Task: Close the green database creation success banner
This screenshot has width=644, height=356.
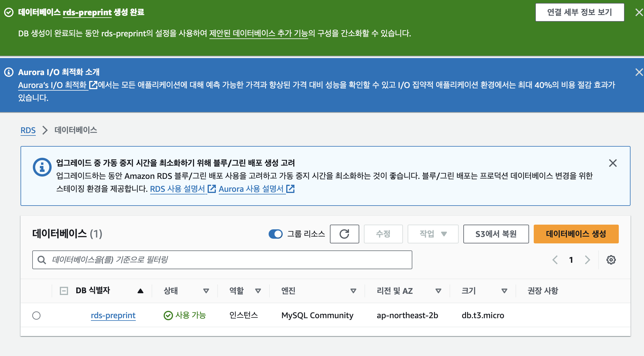Action: coord(639,12)
